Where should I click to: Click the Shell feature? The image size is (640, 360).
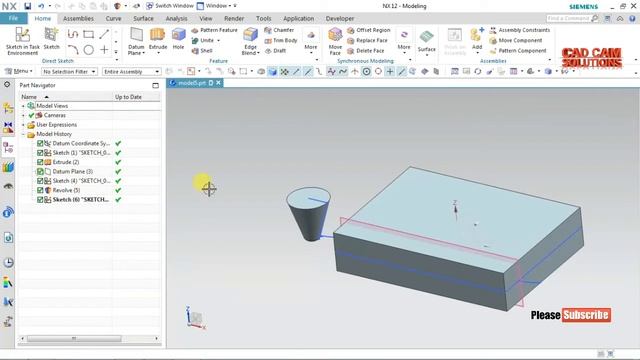pos(202,51)
